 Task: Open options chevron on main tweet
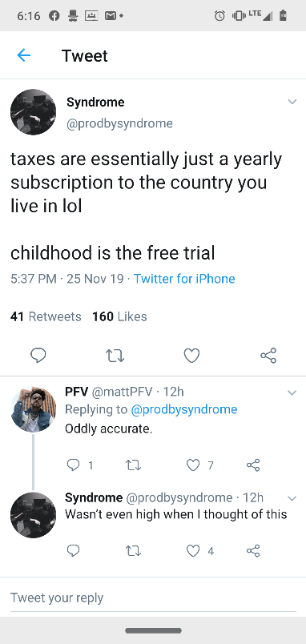coord(292,102)
